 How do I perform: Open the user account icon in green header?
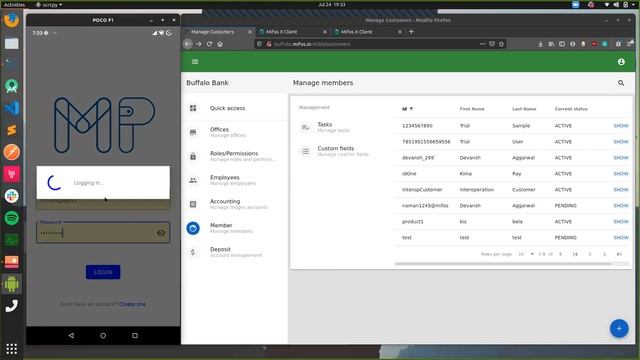[621, 62]
